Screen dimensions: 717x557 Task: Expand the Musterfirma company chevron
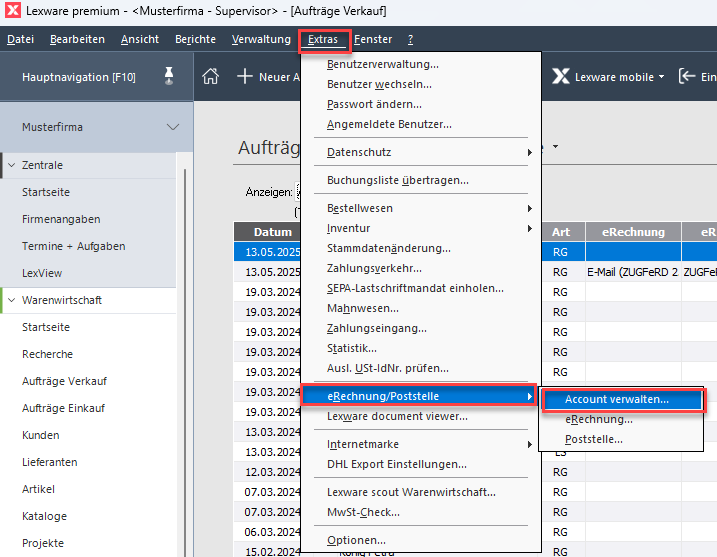tap(173, 127)
